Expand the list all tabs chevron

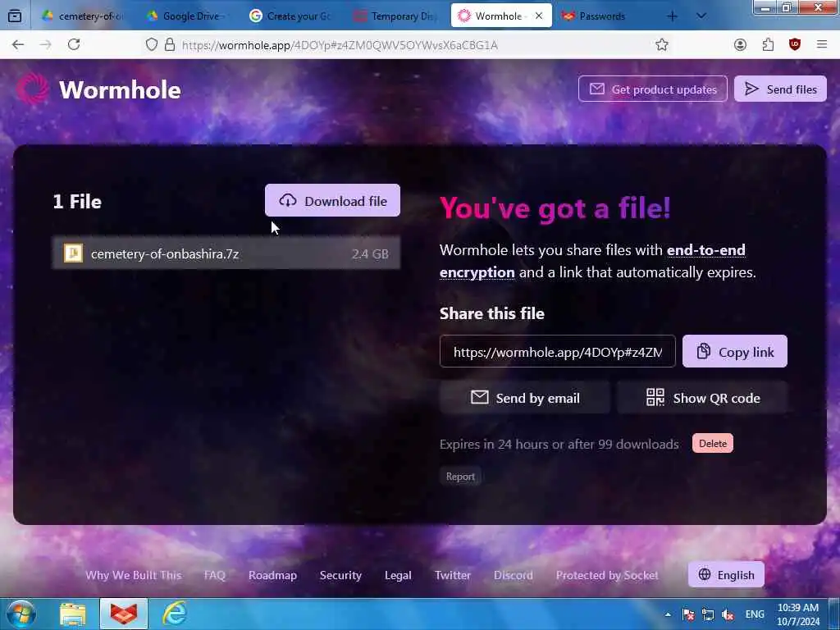click(701, 16)
